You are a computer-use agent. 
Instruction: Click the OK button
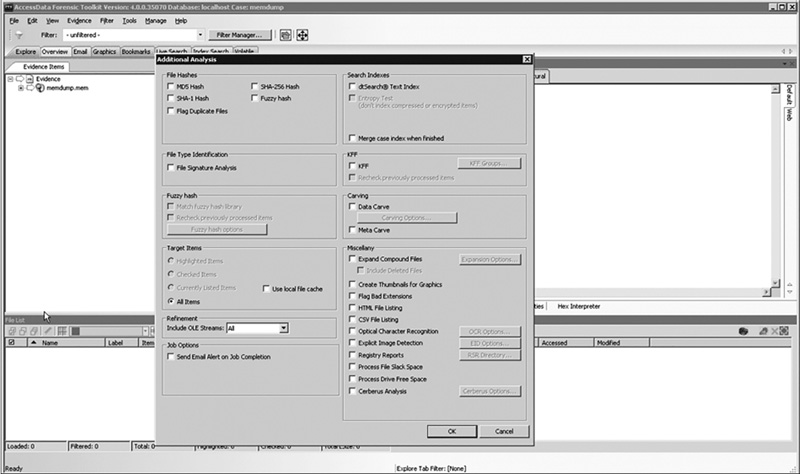point(452,431)
